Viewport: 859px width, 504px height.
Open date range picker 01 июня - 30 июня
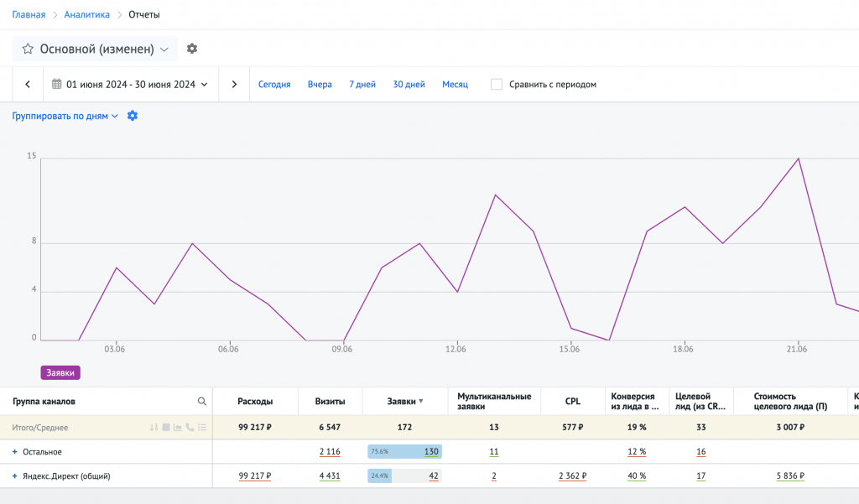130,85
